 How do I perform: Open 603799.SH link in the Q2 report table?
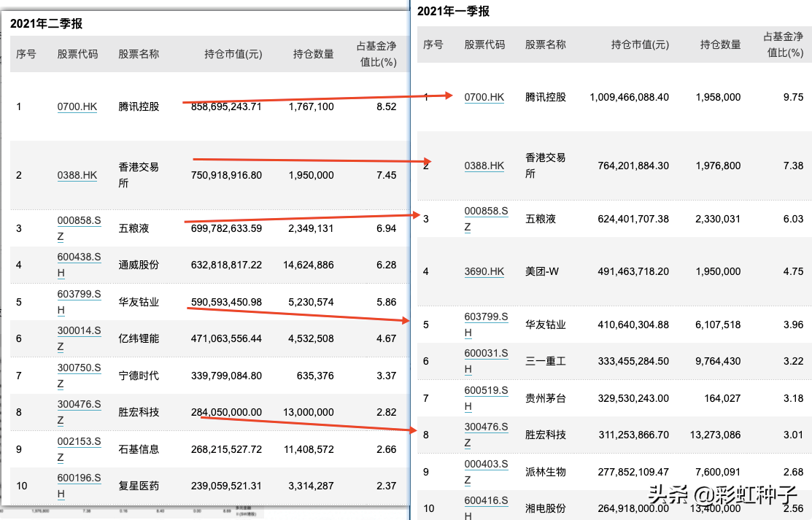click(x=79, y=302)
